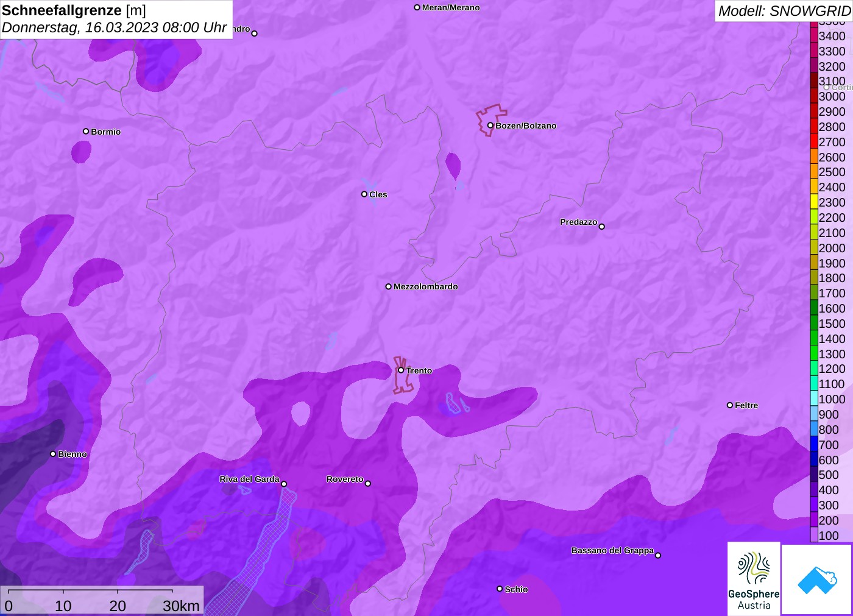Click the Feltre city marker dot
Screen dimensions: 853x616
click(x=730, y=405)
